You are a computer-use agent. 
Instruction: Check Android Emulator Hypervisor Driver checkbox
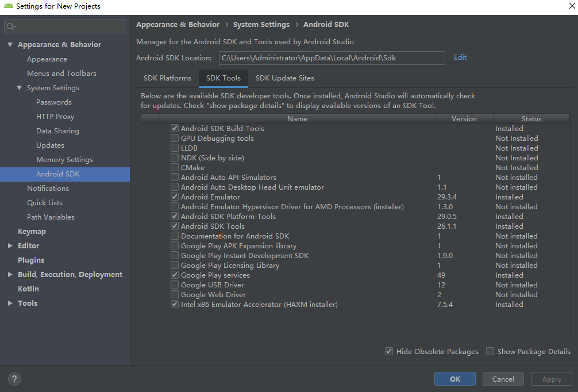175,206
